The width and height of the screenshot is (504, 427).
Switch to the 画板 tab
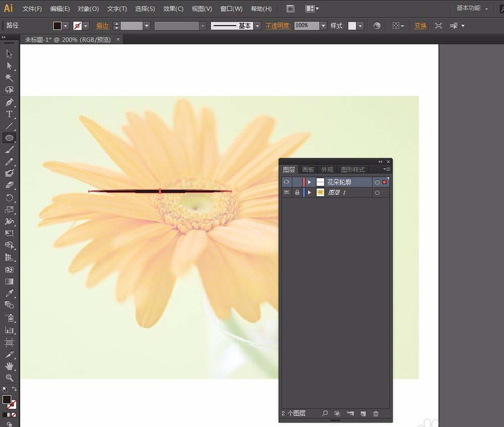tap(308, 169)
